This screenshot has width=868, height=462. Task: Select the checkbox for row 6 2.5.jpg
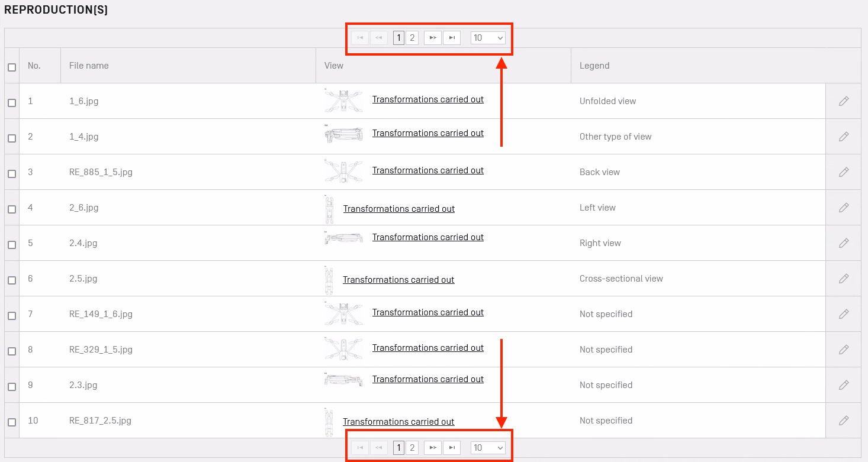click(x=12, y=280)
